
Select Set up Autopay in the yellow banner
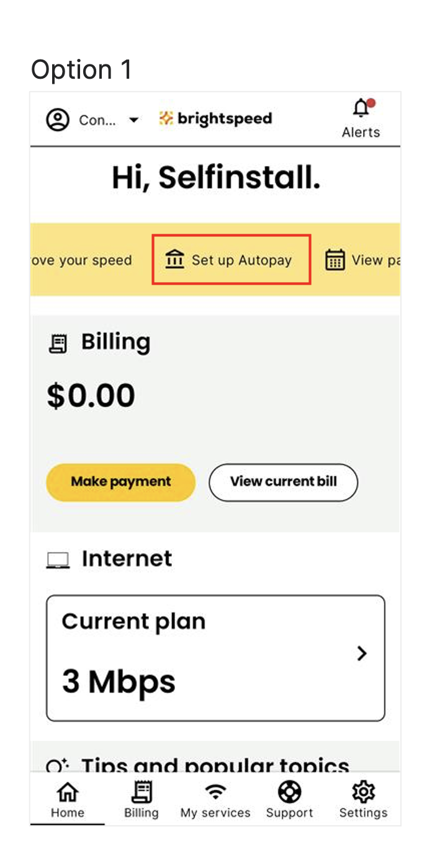point(232,260)
